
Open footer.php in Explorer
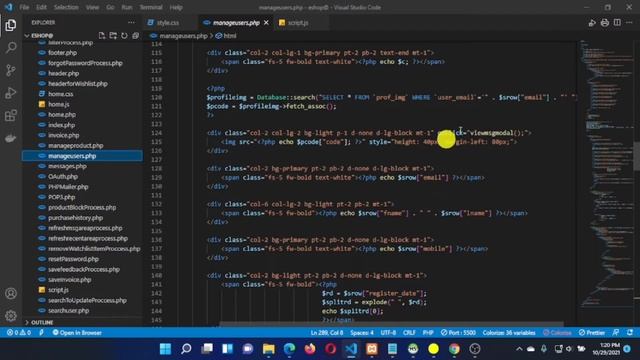tap(62, 53)
